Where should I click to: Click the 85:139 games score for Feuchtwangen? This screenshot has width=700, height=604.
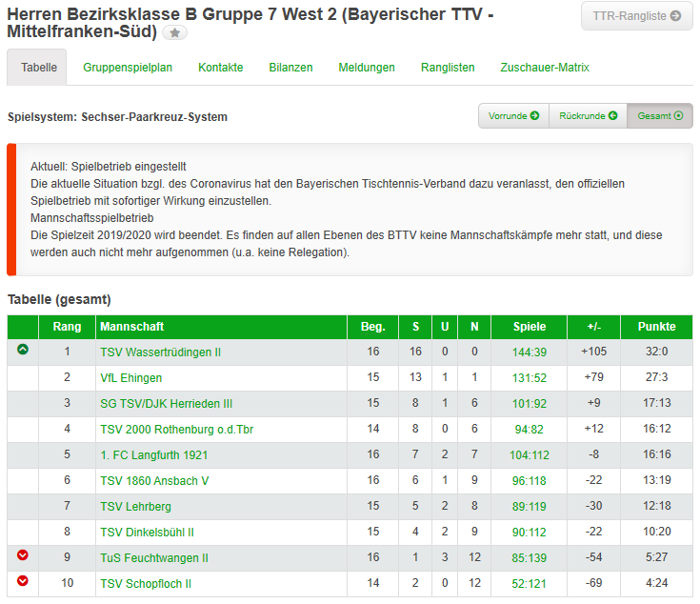coord(529,558)
